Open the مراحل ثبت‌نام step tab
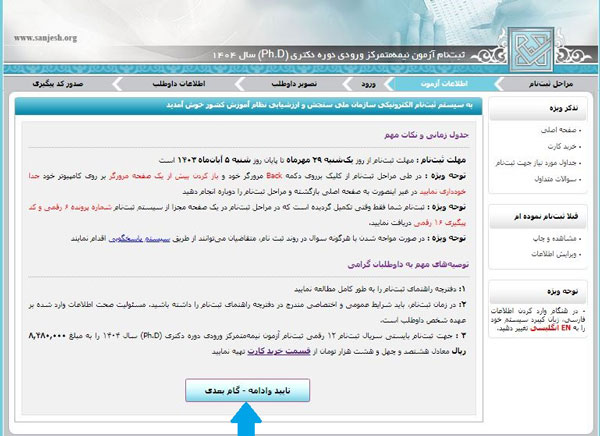This screenshot has width=600, height=436. coord(551,84)
